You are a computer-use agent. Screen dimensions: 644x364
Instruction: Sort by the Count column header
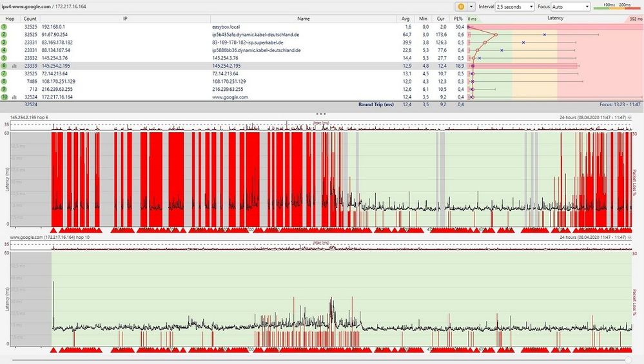pos(30,19)
